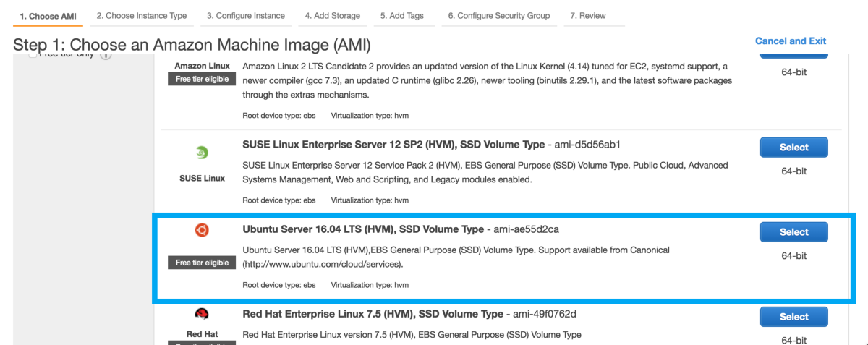Go to the Configure Instance tab

click(245, 16)
